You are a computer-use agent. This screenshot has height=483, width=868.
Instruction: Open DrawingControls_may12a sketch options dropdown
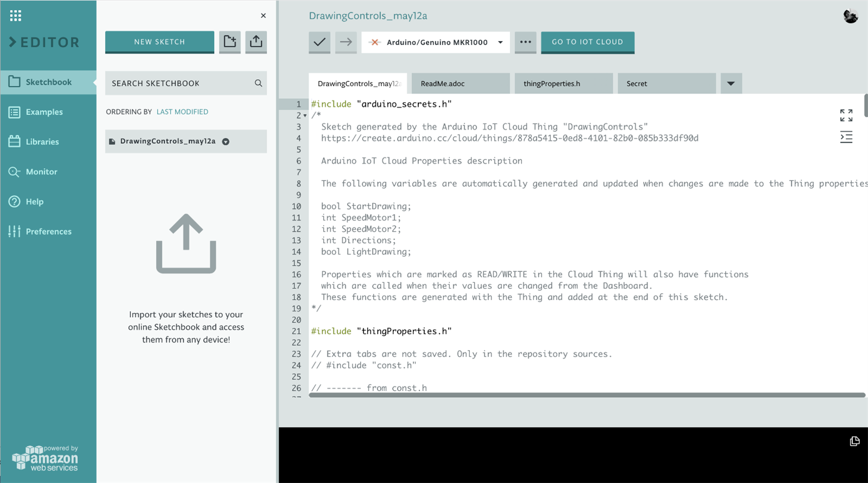click(226, 142)
